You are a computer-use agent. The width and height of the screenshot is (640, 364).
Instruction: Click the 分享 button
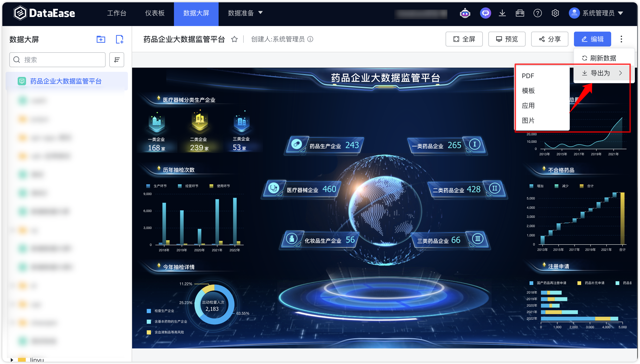pyautogui.click(x=550, y=39)
